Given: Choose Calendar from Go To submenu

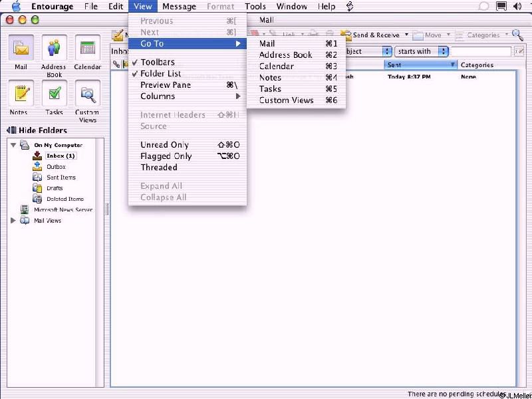Looking at the screenshot, I should [x=296, y=66].
